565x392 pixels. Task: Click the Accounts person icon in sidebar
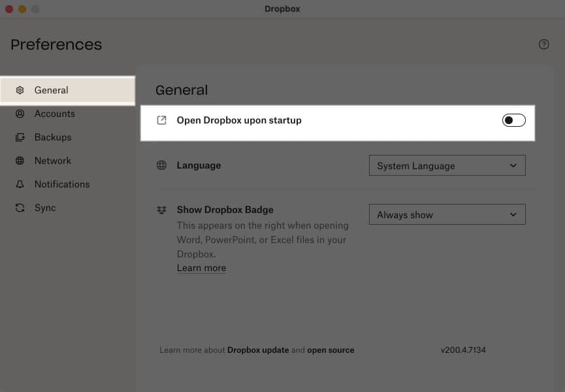(x=20, y=114)
